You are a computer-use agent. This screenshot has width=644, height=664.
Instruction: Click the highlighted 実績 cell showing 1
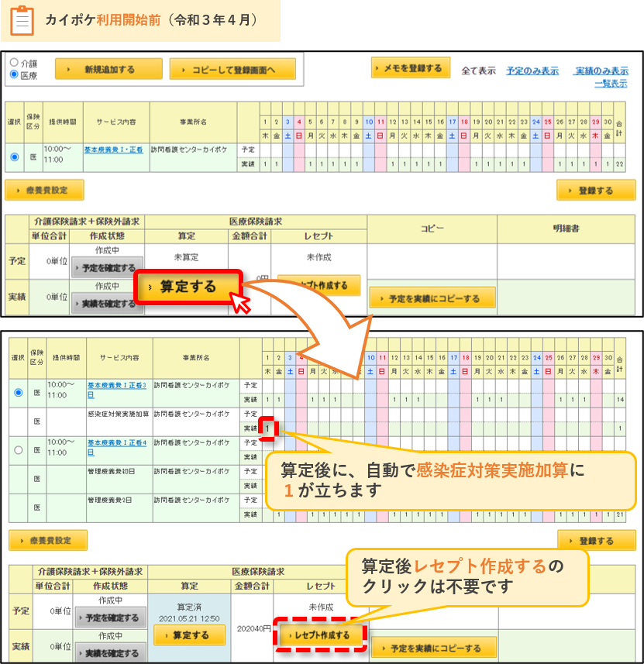(267, 428)
